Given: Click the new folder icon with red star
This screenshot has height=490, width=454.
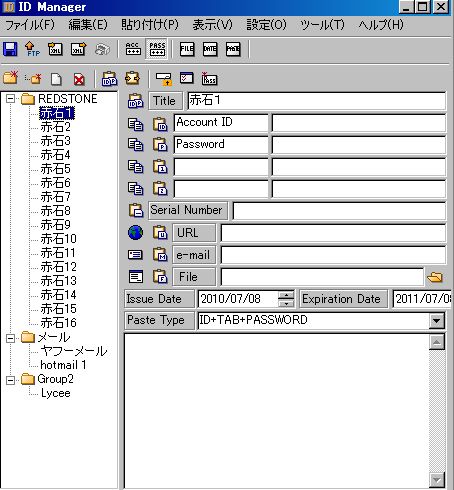Looking at the screenshot, I should click(11, 77).
